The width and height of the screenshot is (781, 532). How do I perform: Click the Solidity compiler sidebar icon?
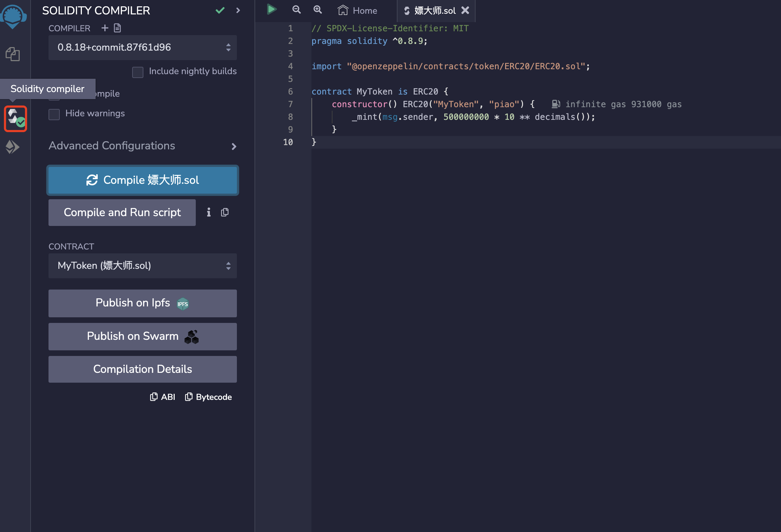(x=15, y=118)
